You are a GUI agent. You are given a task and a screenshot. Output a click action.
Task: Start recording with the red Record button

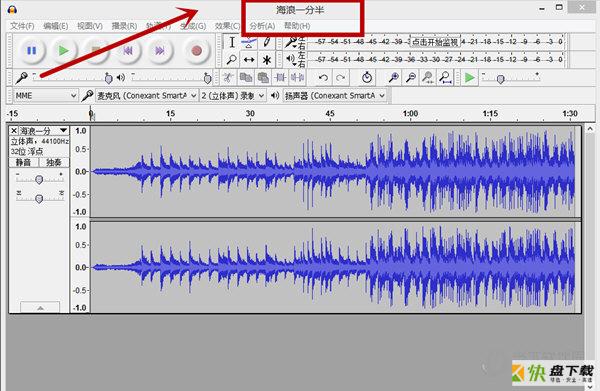(x=196, y=51)
